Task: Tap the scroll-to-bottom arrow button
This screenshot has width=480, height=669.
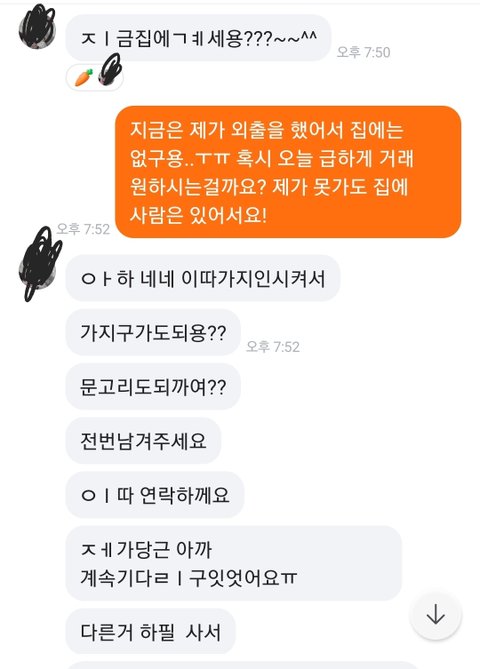Action: point(435,615)
